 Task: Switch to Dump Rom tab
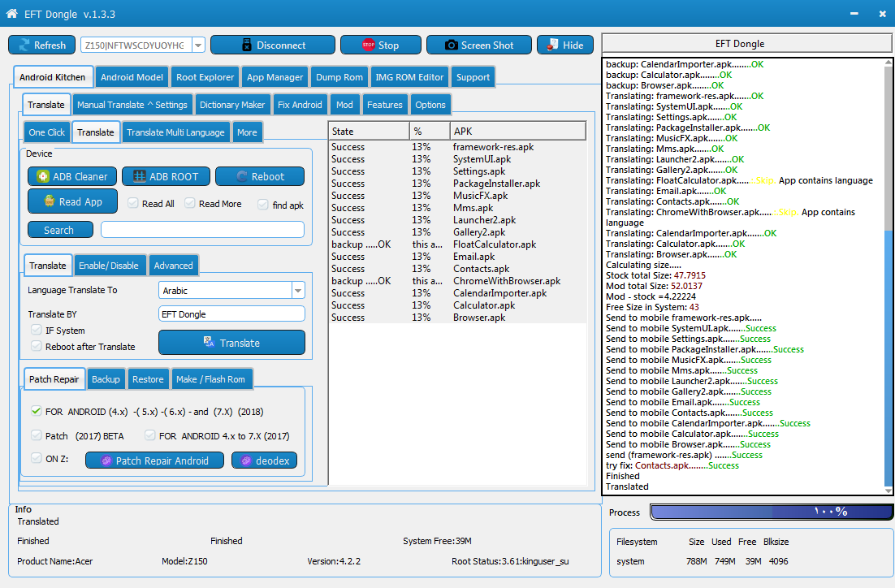(339, 77)
